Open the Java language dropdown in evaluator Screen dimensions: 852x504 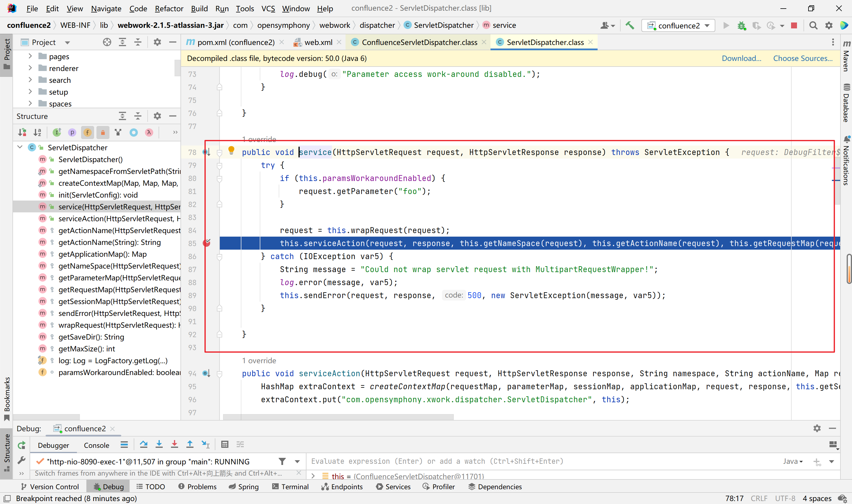(x=793, y=461)
